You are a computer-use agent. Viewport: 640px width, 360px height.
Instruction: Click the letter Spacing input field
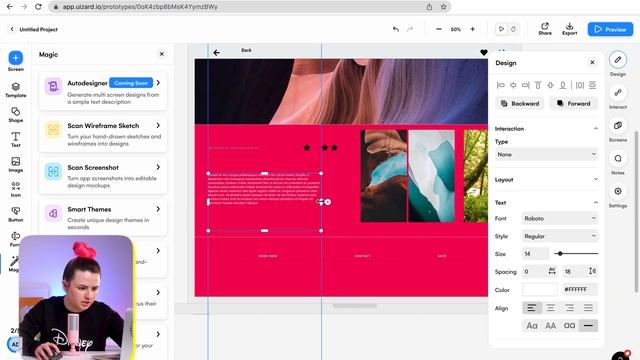pos(533,271)
